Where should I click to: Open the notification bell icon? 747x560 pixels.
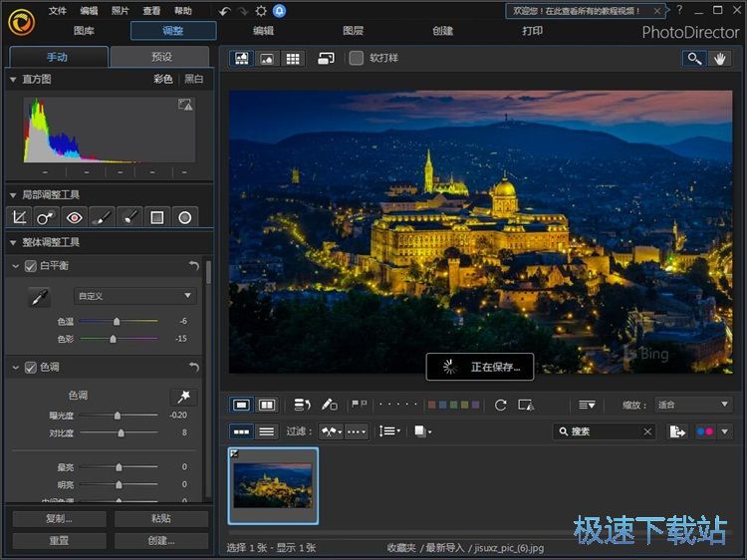(279, 11)
